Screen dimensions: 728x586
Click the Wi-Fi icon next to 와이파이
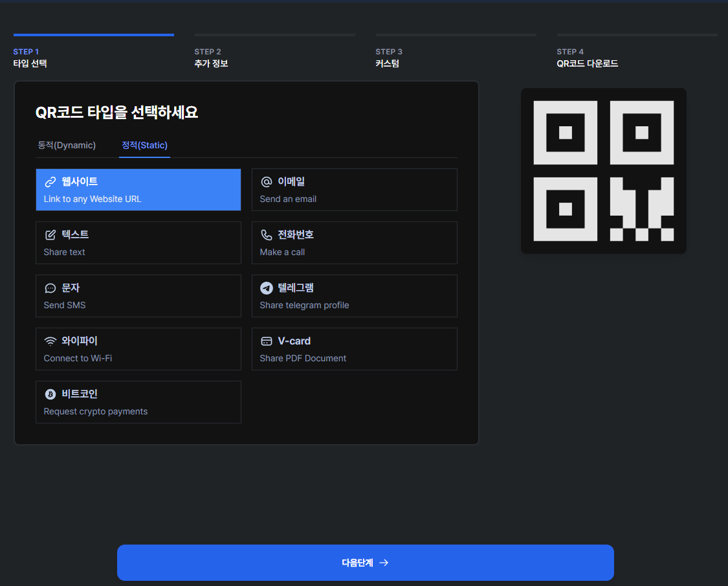click(50, 341)
